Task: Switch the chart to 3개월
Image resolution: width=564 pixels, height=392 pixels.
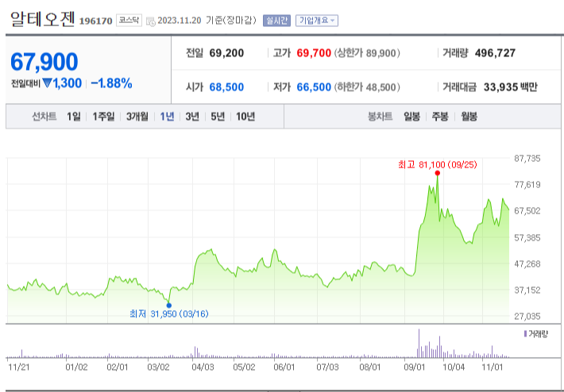Action: pyautogui.click(x=137, y=117)
